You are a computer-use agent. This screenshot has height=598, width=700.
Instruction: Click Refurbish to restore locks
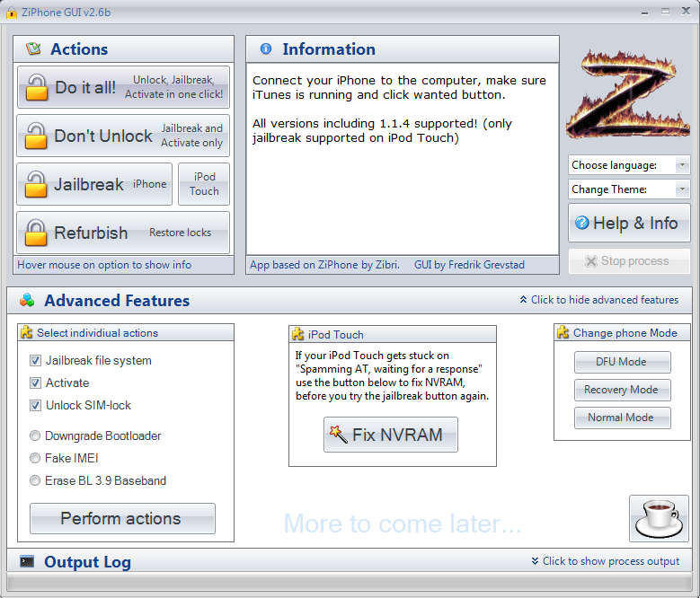click(x=123, y=233)
